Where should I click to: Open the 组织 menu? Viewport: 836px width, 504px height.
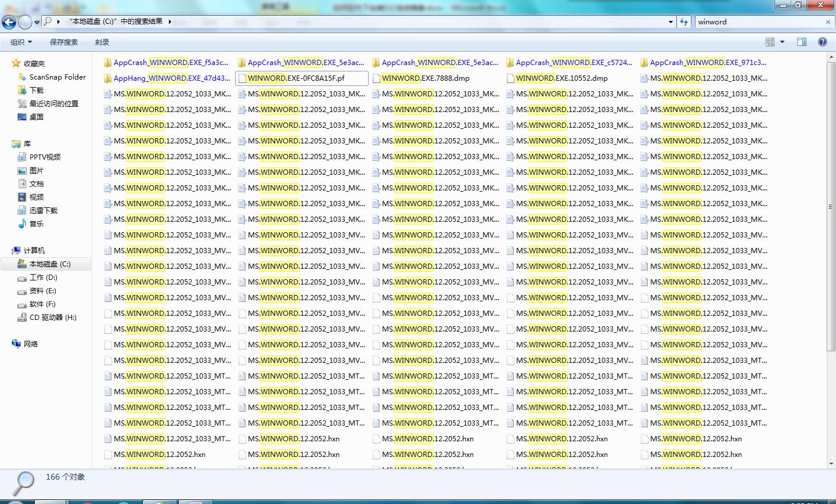[21, 42]
